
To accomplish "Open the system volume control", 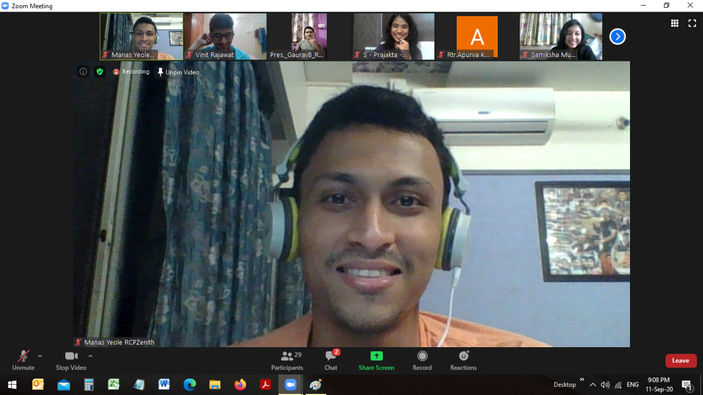I will (x=605, y=385).
